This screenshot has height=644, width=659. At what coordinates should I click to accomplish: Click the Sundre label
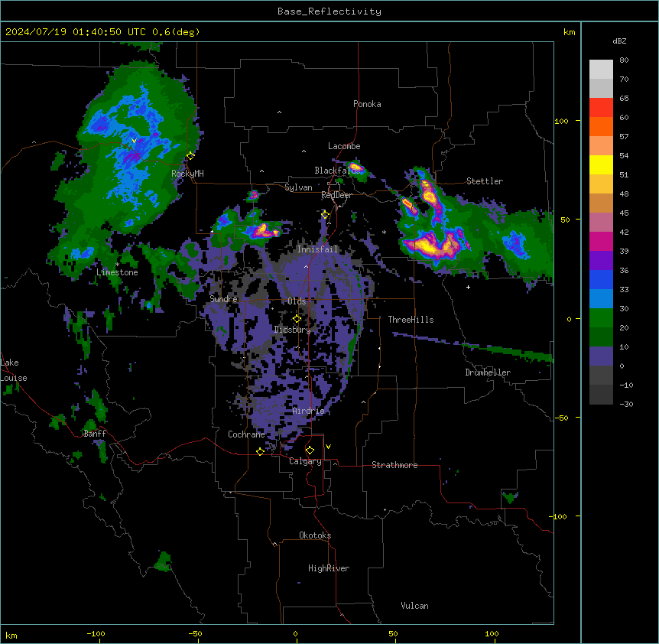tap(223, 299)
